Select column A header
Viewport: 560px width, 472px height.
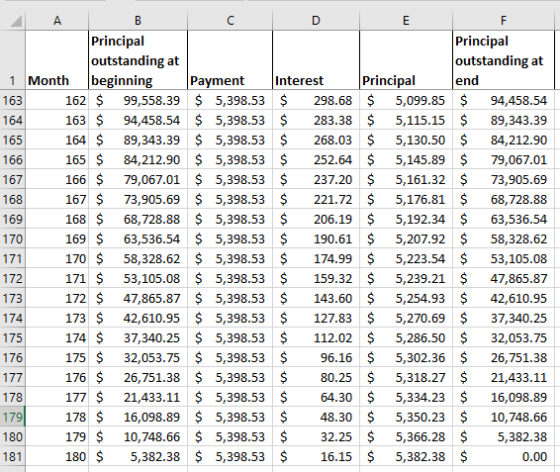tap(57, 21)
